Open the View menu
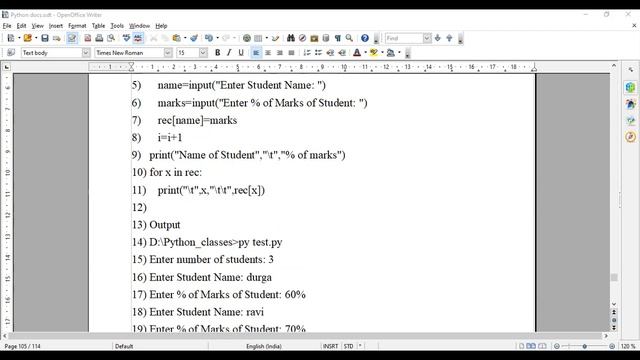640x360 pixels. point(38,26)
